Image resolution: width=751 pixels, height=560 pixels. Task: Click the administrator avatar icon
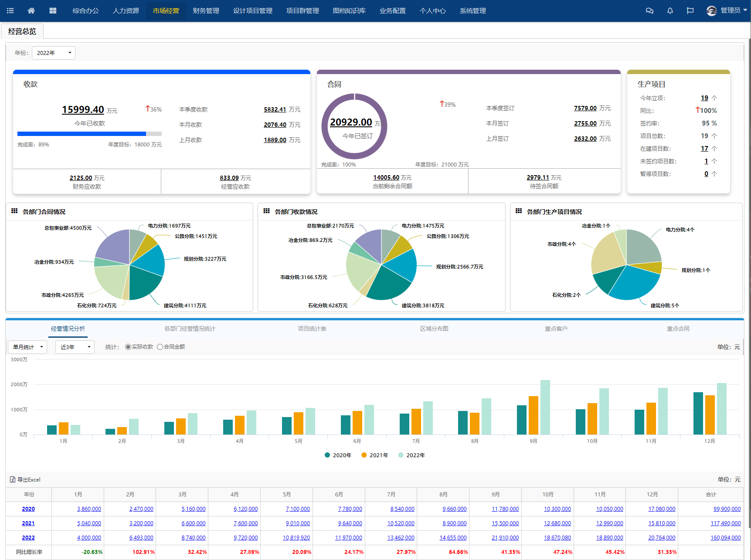[x=711, y=10]
